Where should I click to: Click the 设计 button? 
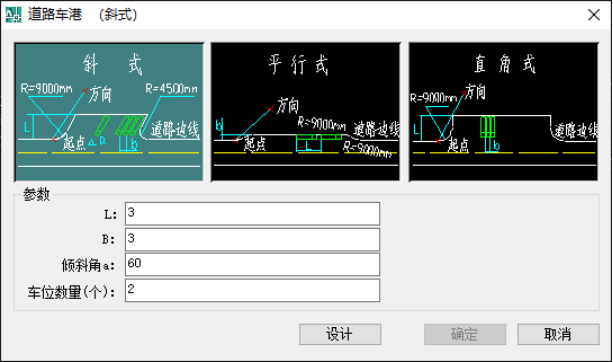tap(340, 334)
